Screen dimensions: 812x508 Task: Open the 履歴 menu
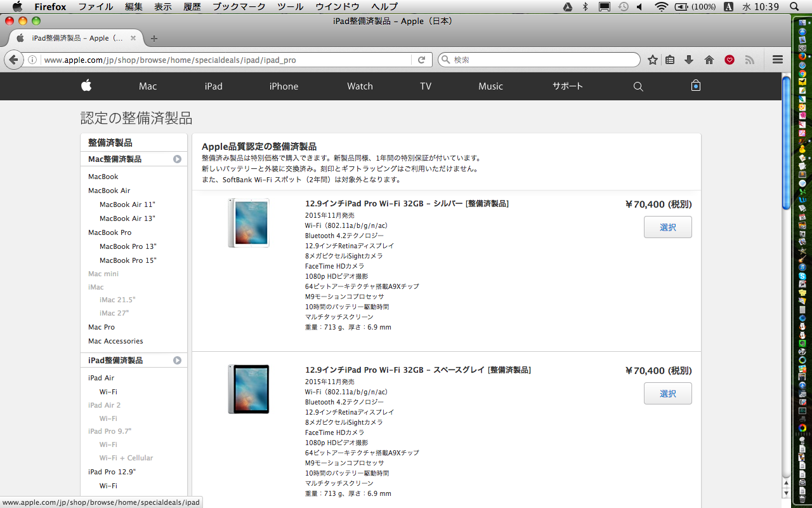(x=192, y=6)
